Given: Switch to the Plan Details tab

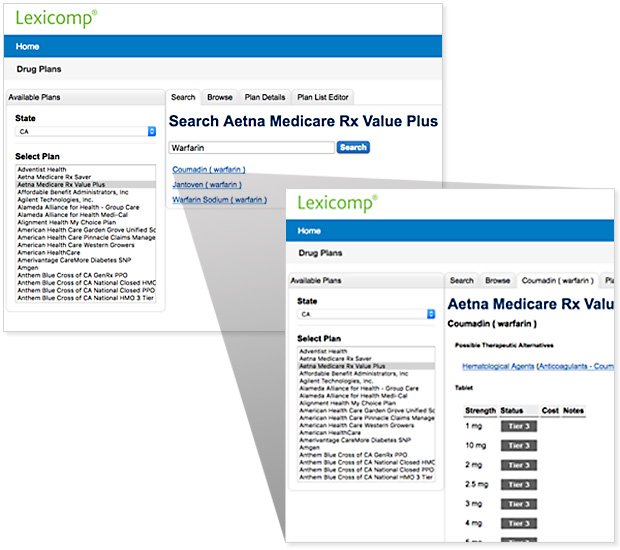Looking at the screenshot, I should [x=265, y=97].
